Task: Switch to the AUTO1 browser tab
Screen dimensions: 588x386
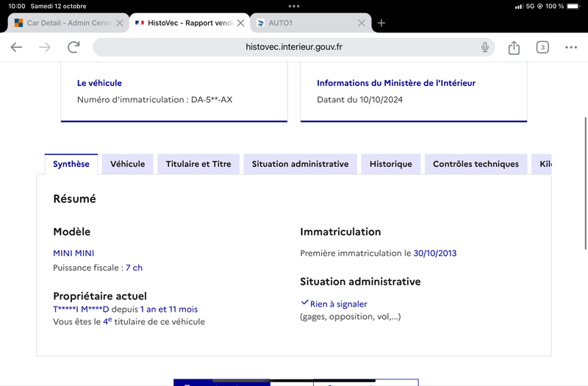Action: click(311, 23)
